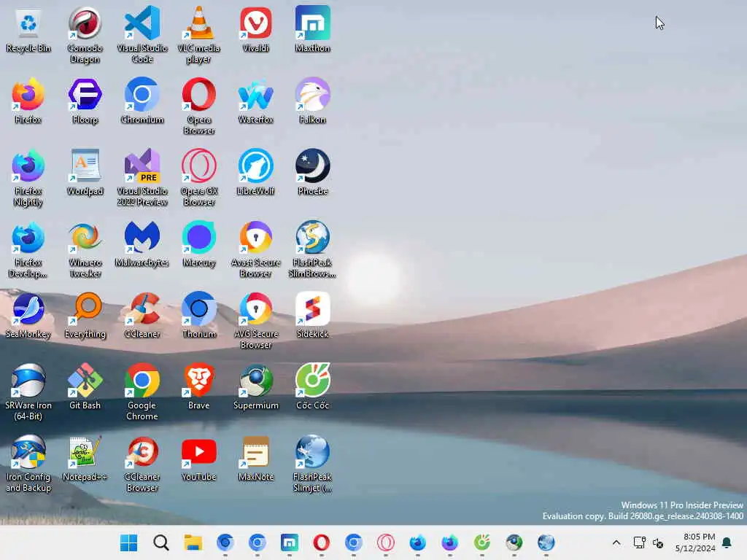Select the Firefox Nightly desktop shortcut
747x560 pixels.
[x=28, y=178]
